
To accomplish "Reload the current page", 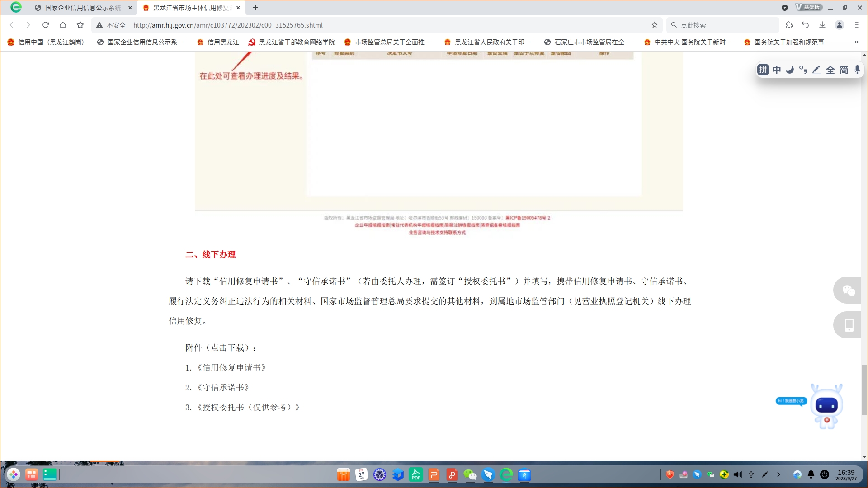I will (x=46, y=25).
